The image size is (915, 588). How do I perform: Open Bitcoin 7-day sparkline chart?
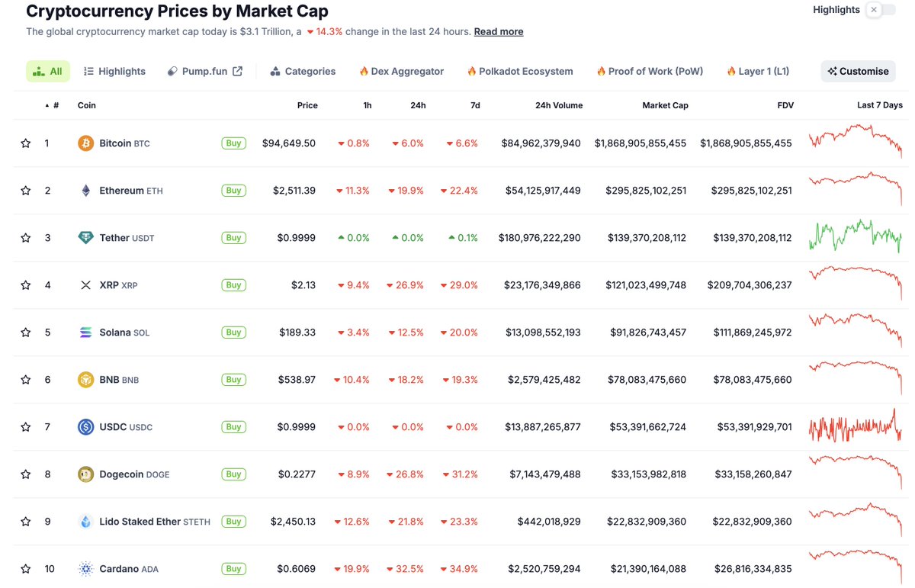tap(855, 141)
